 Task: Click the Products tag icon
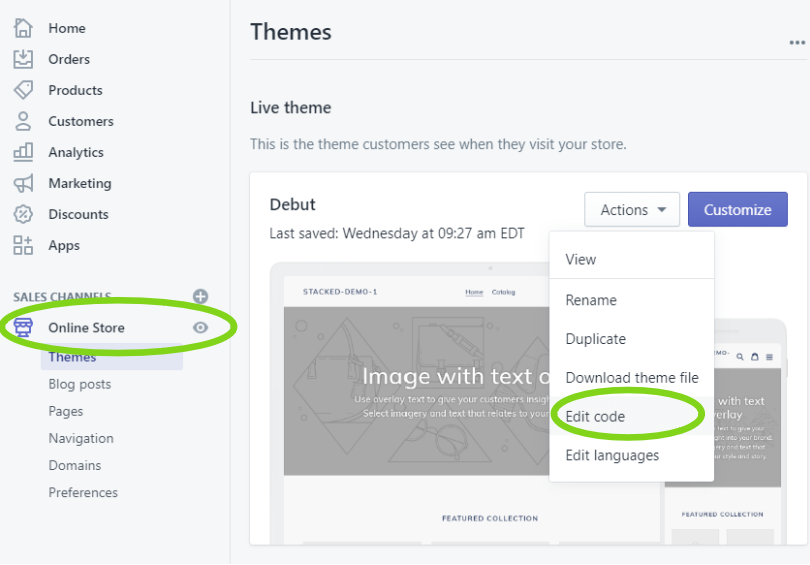pos(23,90)
